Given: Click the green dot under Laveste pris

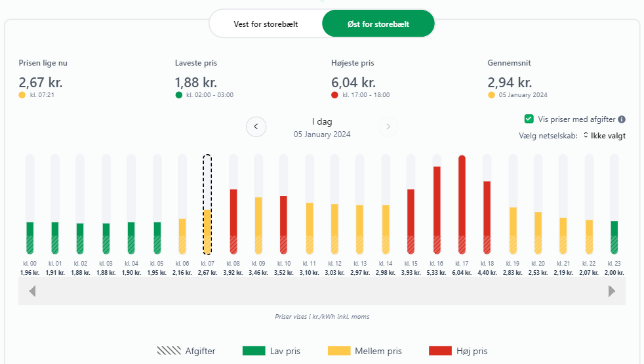Looking at the screenshot, I should tap(178, 95).
